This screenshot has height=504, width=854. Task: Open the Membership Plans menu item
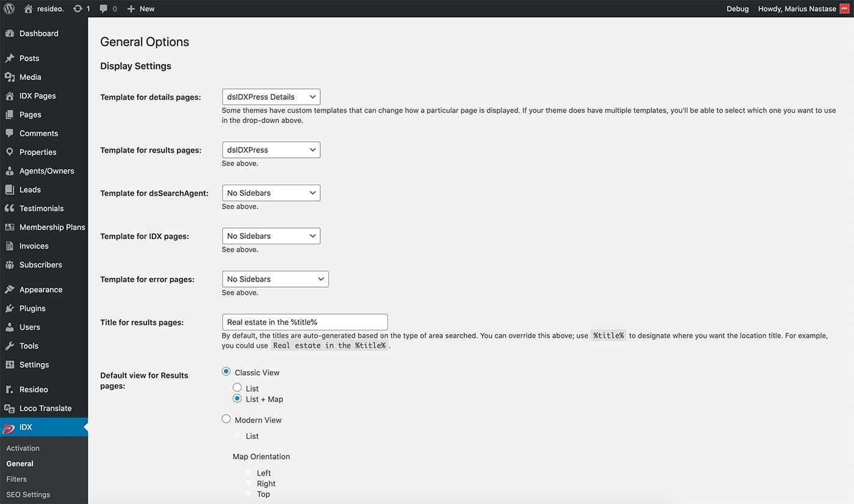[52, 227]
